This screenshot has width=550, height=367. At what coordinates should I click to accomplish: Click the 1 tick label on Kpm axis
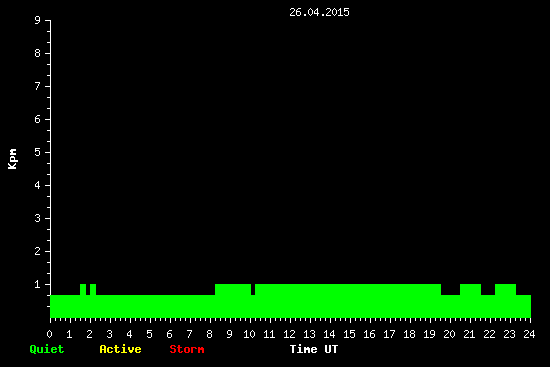[38, 285]
